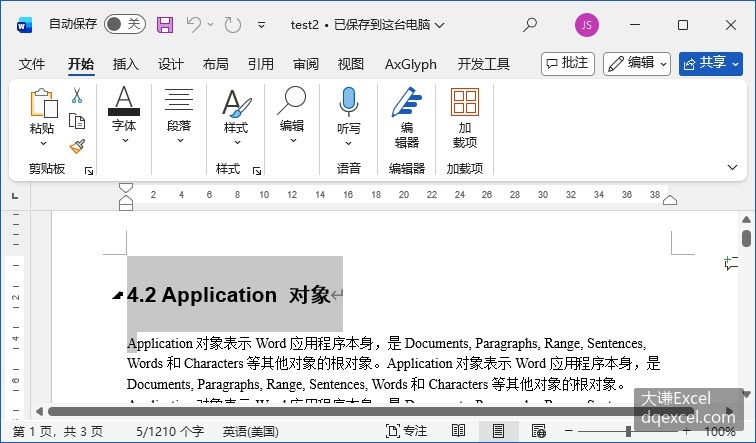This screenshot has height=443, width=756.
Task: Open the AxGlyph ribbon tab
Action: [411, 64]
